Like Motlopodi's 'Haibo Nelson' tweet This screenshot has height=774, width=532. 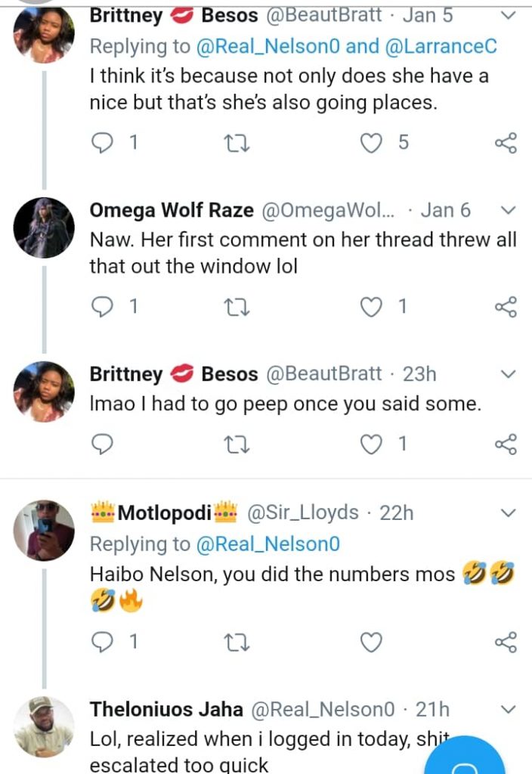pos(371,642)
